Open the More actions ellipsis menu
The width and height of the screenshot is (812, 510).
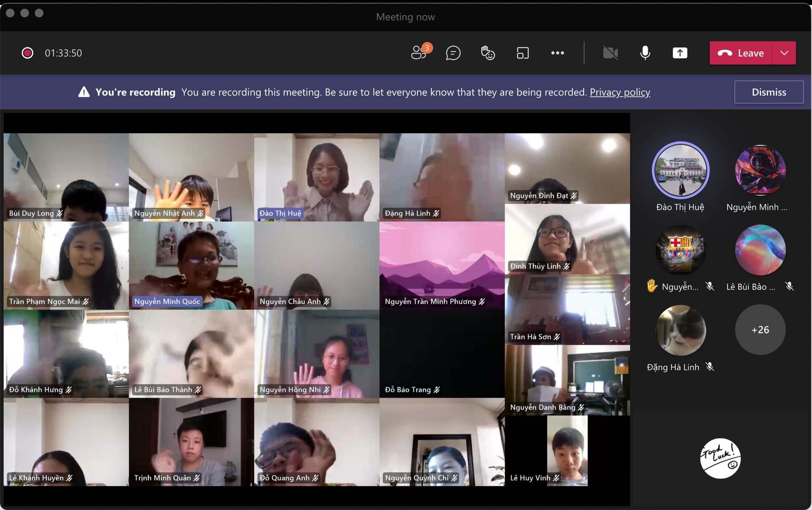557,53
